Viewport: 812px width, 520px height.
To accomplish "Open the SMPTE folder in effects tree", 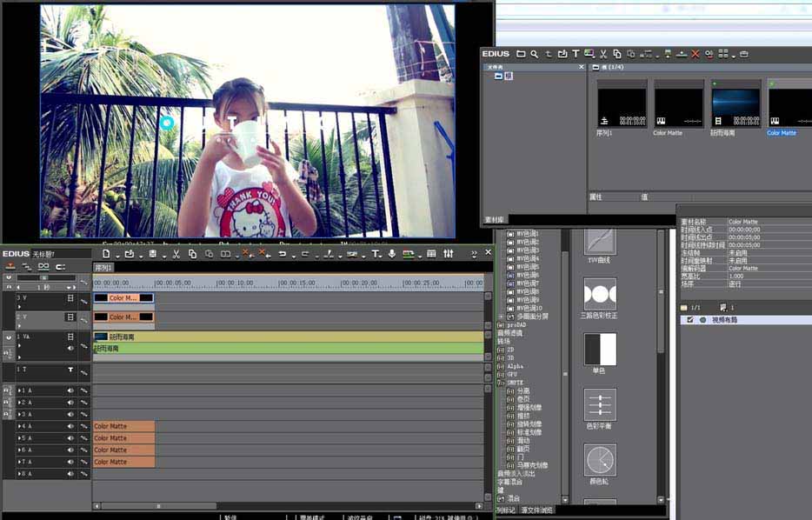I will (x=515, y=383).
